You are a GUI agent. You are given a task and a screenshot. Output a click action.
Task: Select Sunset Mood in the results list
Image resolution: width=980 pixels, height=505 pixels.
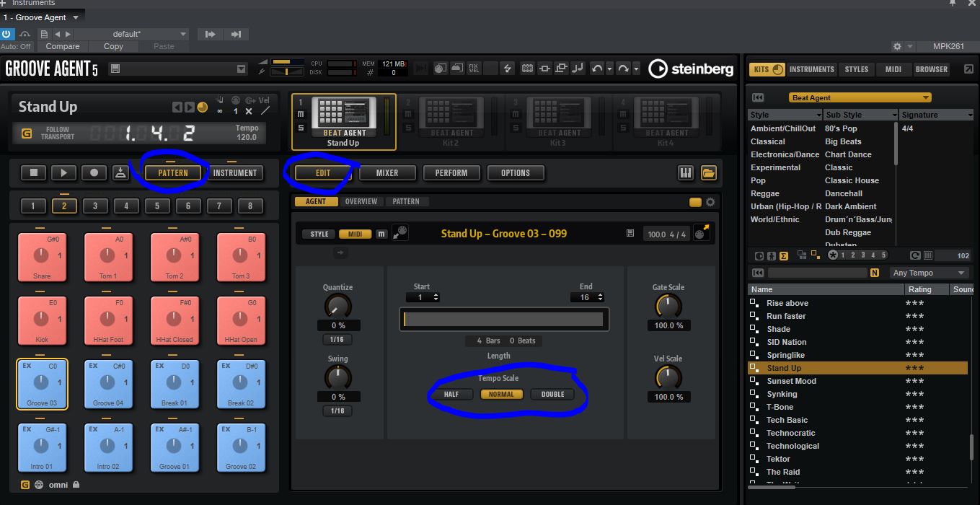point(857,381)
